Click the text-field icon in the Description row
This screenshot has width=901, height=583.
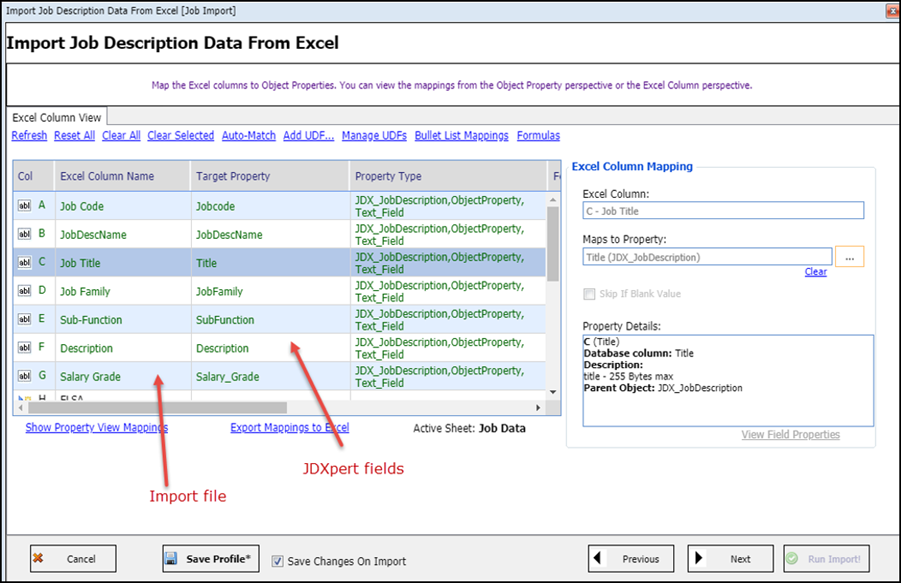tap(24, 348)
